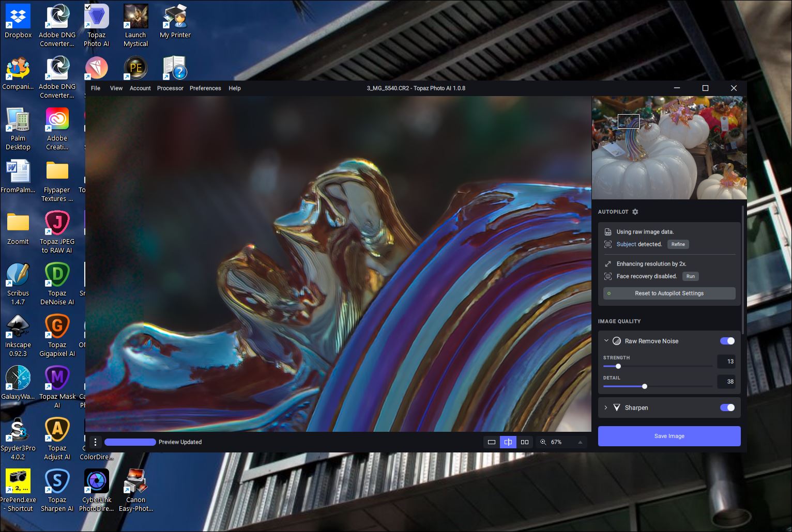This screenshot has height=532, width=792.
Task: Open the three-dot options menu
Action: (95, 442)
